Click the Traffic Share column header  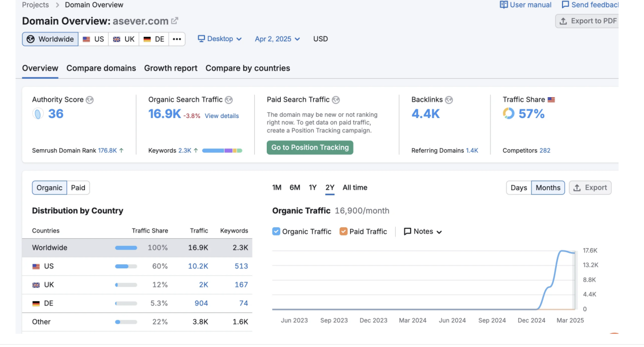[x=150, y=231]
